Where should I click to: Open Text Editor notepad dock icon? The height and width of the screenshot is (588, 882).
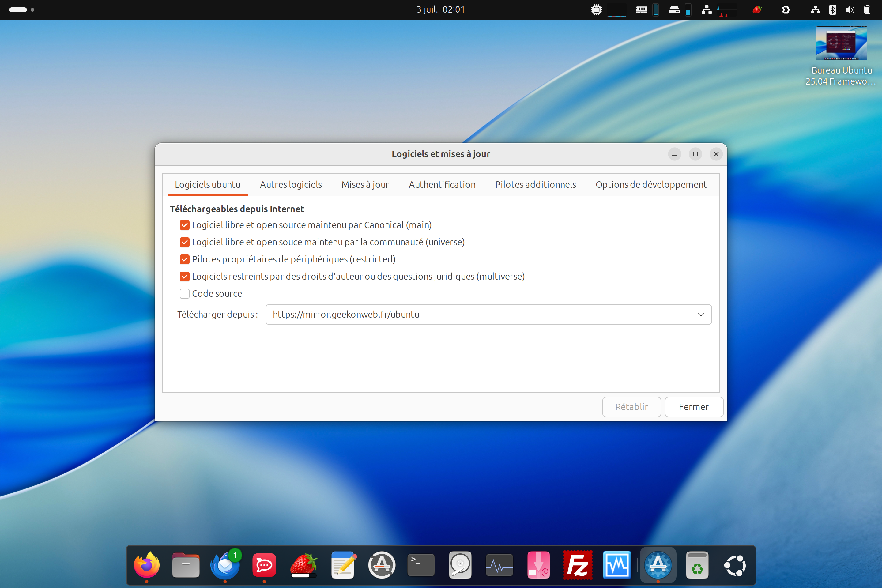tap(343, 565)
